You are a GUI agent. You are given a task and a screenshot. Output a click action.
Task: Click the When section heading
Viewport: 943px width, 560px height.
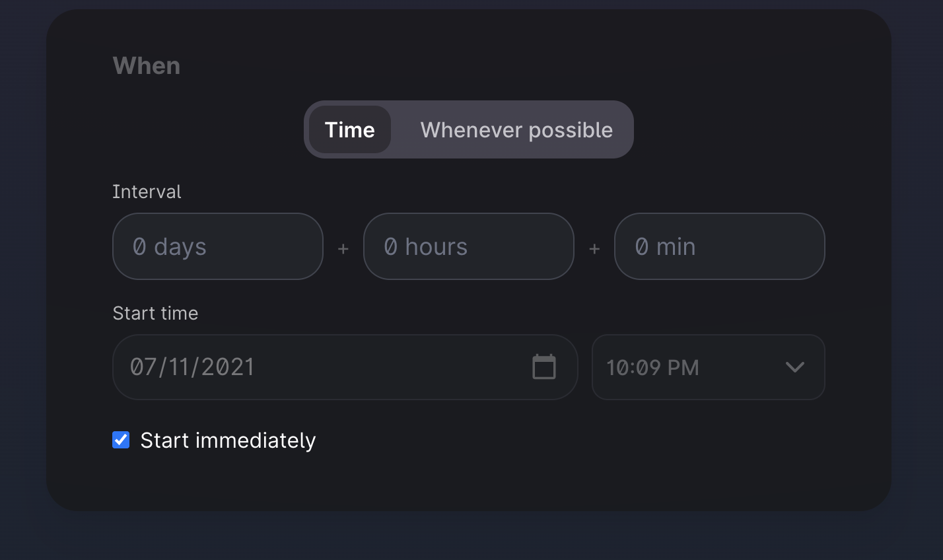click(147, 66)
